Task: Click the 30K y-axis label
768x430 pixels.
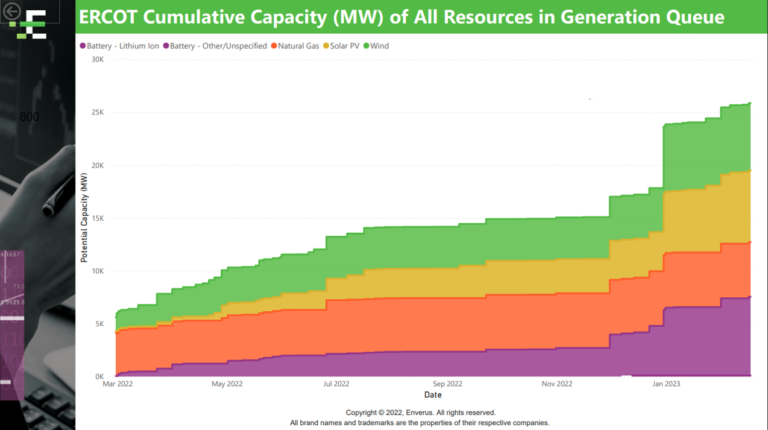Action: tap(97, 60)
